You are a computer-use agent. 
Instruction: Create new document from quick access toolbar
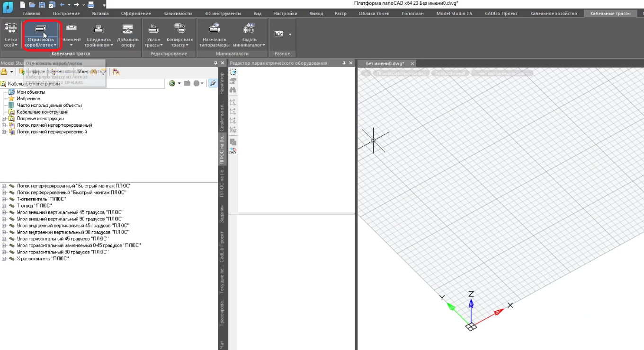(x=22, y=4)
